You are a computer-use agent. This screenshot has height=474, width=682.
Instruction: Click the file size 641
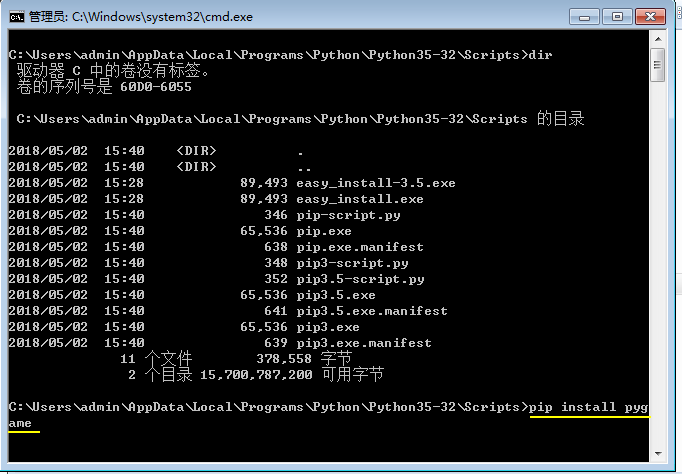[276, 311]
